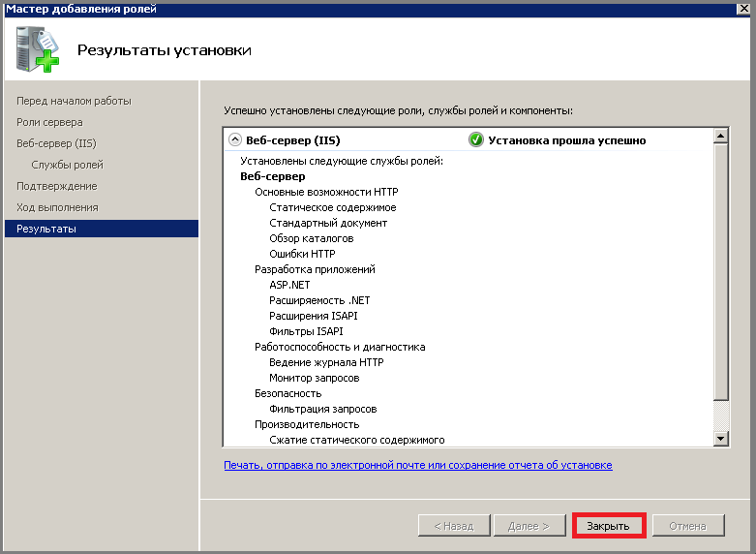Click Производительность entry
Image resolution: width=756 pixels, height=554 pixels.
pyautogui.click(x=307, y=424)
